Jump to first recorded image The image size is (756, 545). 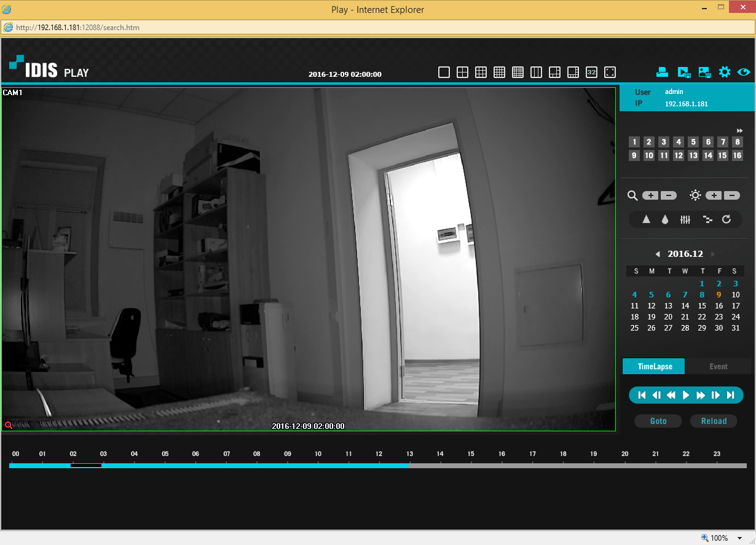(x=642, y=395)
